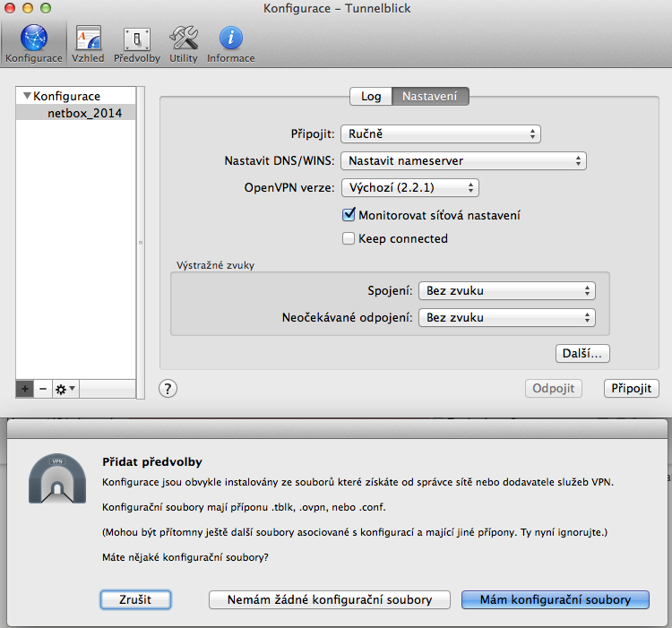Switch to the Nastavení tab
672x628 pixels.
430,96
